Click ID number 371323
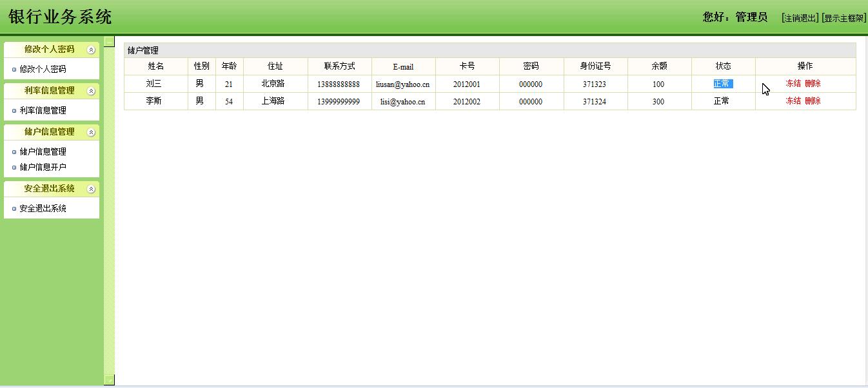The image size is (868, 388). tap(595, 84)
